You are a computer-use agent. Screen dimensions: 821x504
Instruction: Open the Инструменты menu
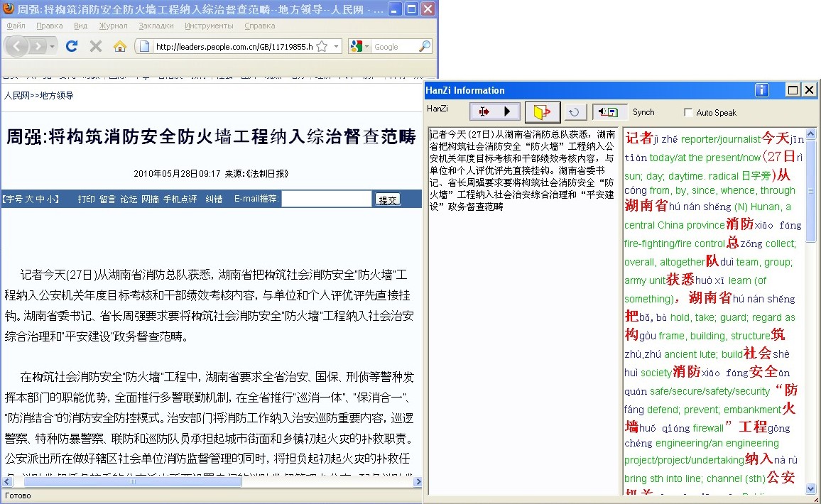208,26
